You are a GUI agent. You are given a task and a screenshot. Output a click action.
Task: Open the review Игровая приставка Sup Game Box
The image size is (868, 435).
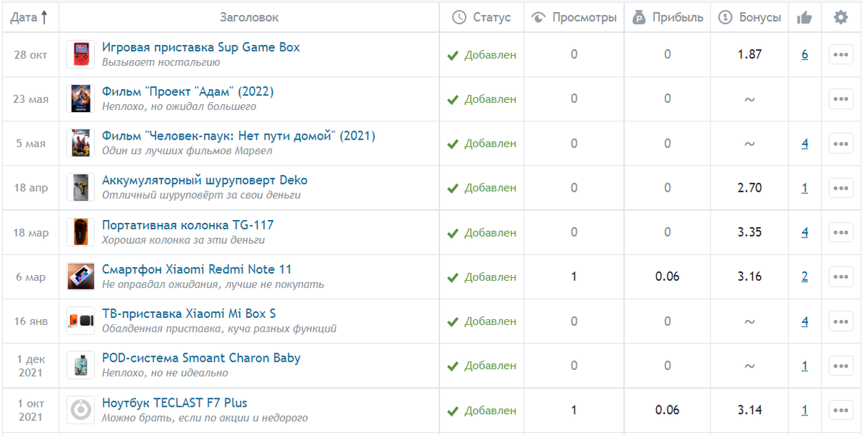pyautogui.click(x=200, y=47)
